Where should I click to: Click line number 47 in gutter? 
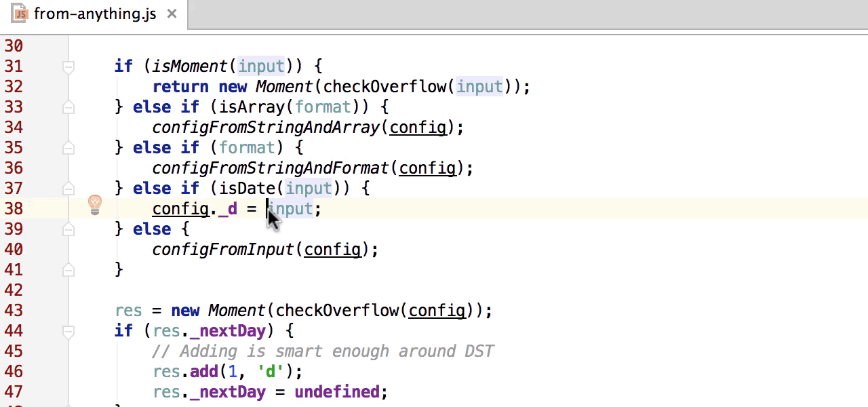tap(14, 392)
